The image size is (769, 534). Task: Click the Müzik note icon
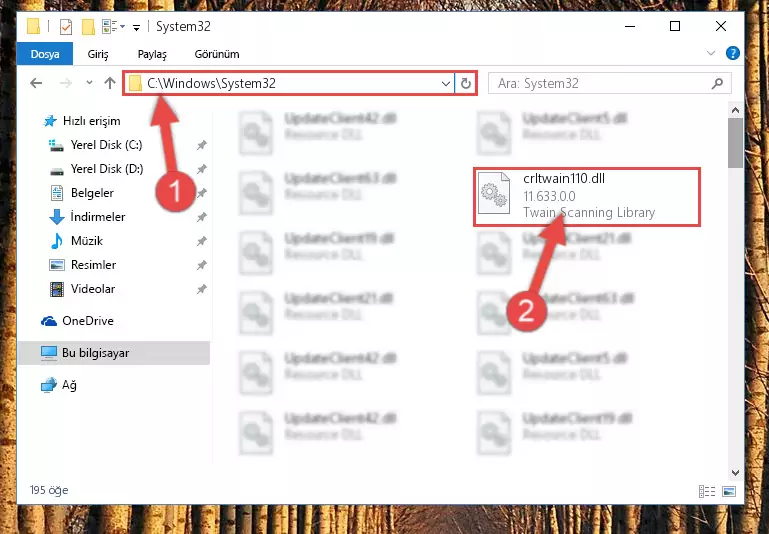(57, 241)
